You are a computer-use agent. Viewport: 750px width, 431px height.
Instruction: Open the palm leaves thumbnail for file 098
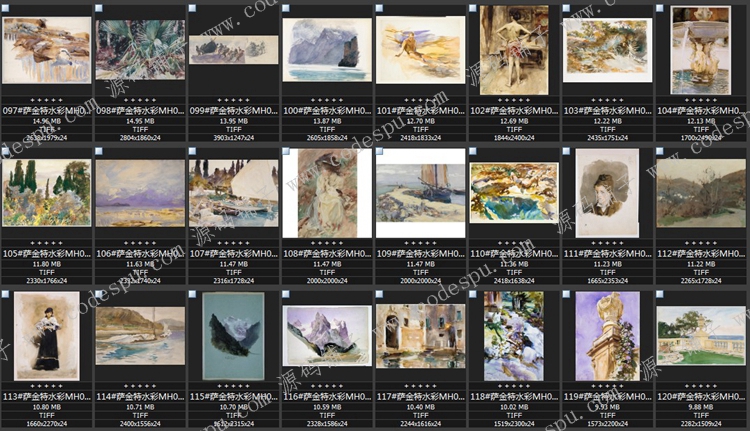[140, 50]
